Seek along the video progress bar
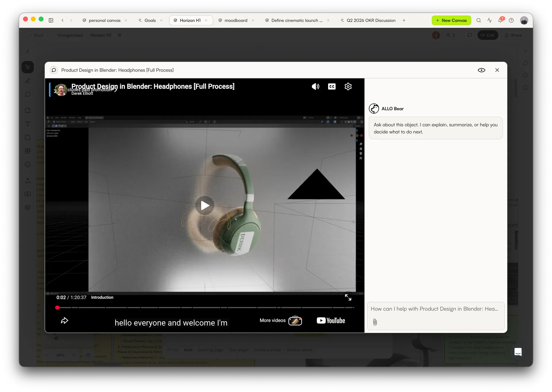Image resolution: width=552 pixels, height=392 pixels. click(205, 308)
